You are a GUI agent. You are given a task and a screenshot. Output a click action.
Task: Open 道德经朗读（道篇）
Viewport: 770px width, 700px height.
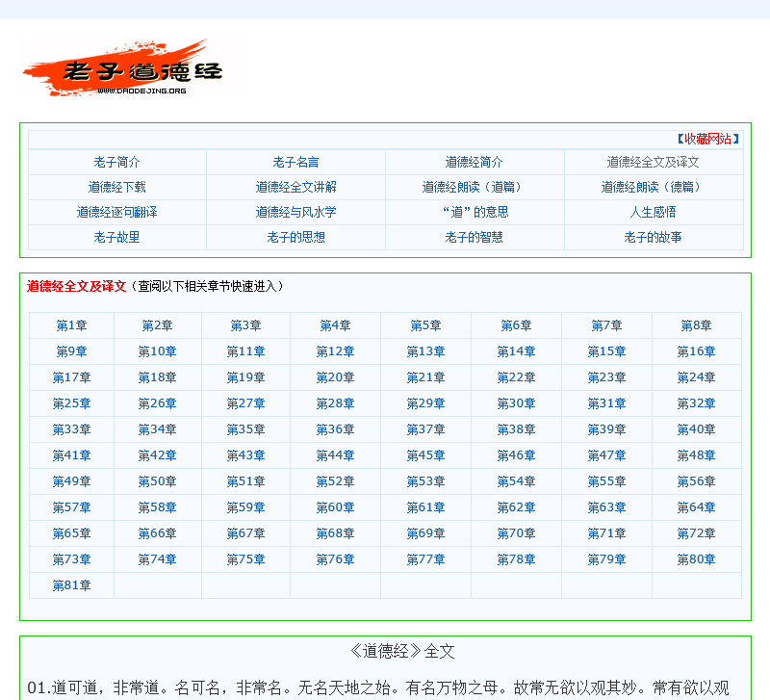(474, 187)
